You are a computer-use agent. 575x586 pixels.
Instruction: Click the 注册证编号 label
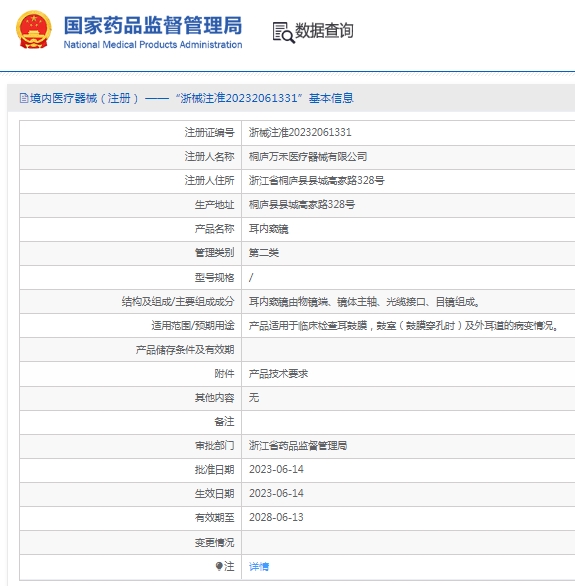point(209,132)
